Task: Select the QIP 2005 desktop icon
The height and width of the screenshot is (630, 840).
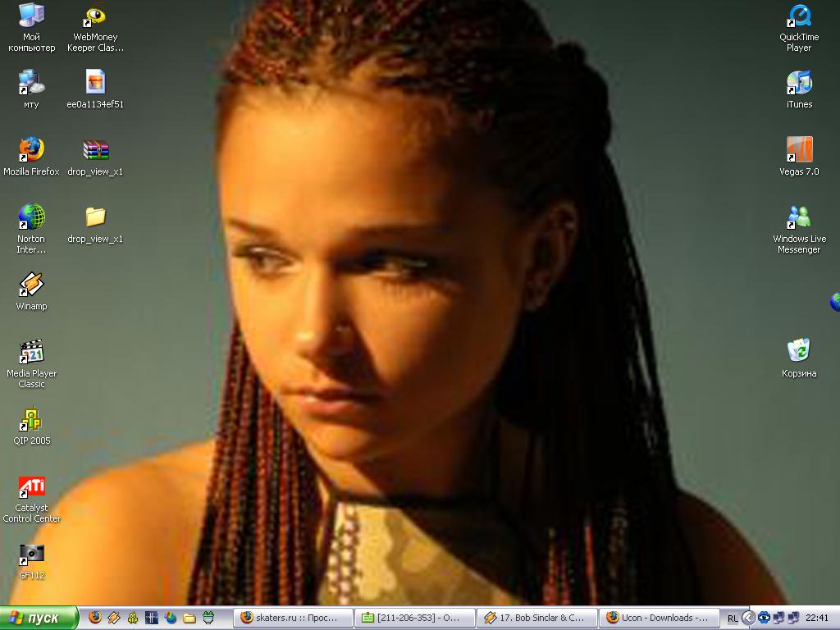Action: pyautogui.click(x=31, y=420)
